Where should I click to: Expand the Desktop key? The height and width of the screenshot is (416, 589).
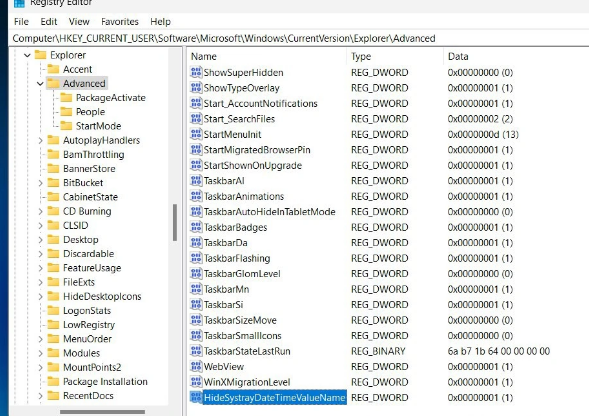coord(40,240)
